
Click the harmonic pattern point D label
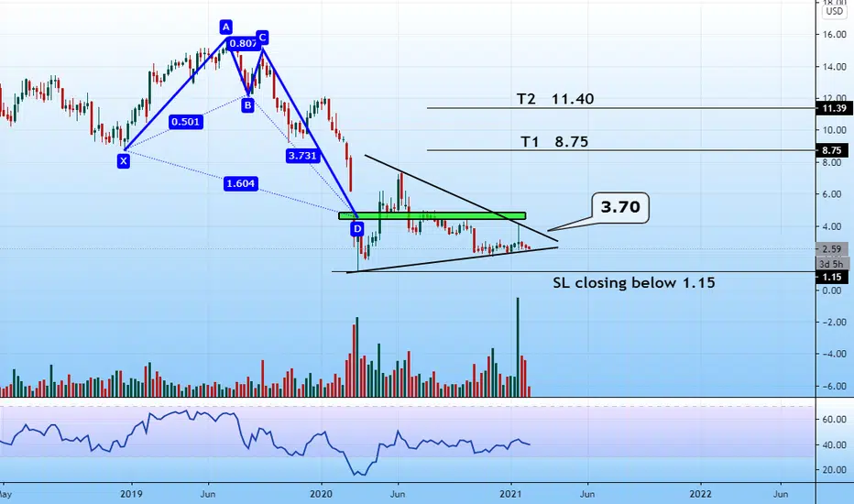[357, 229]
